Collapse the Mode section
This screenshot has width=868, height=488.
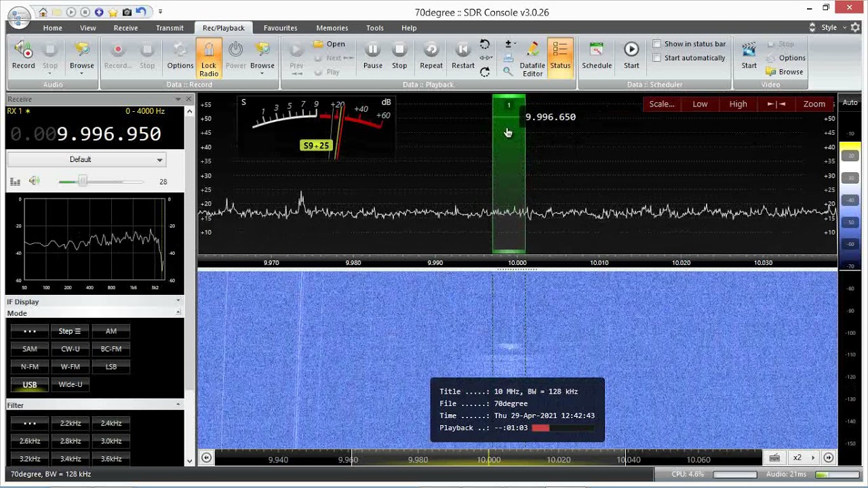(178, 312)
